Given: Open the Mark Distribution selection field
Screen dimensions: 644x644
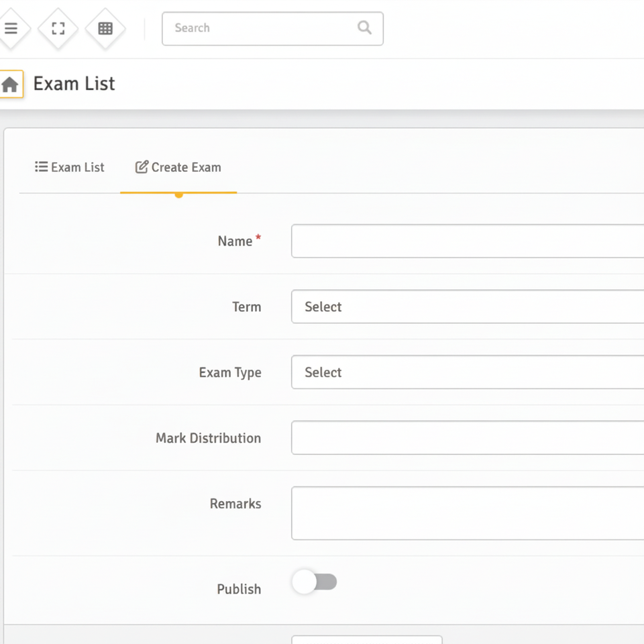Looking at the screenshot, I should [467, 438].
